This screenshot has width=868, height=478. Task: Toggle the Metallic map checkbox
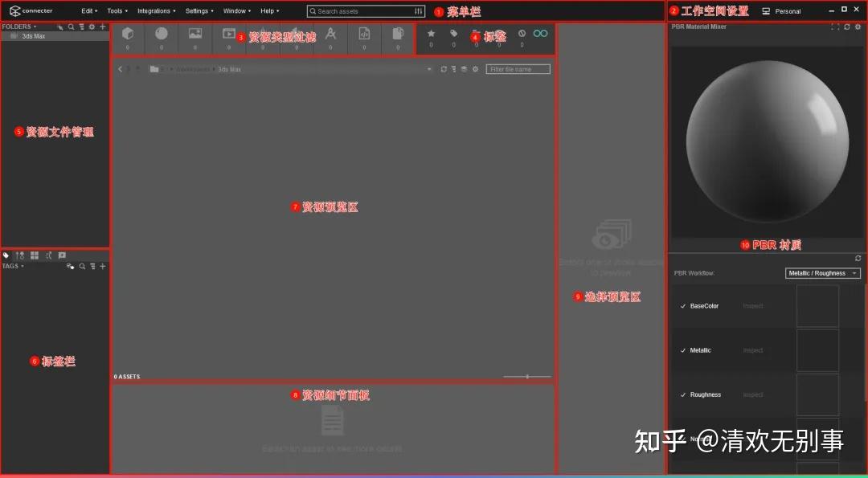[x=682, y=350]
